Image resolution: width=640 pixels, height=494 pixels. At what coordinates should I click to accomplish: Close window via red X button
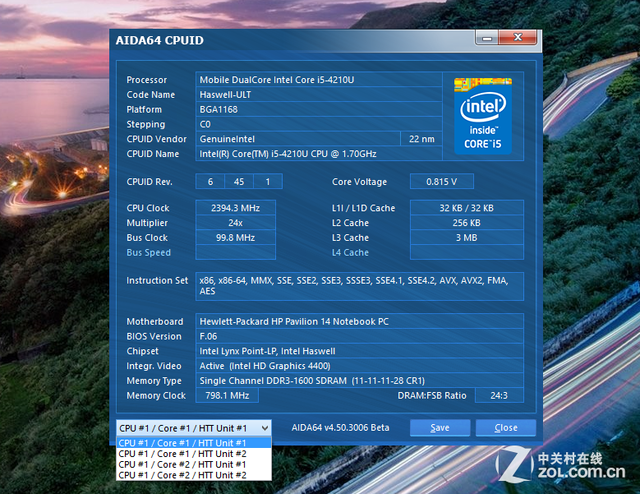pyautogui.click(x=518, y=38)
